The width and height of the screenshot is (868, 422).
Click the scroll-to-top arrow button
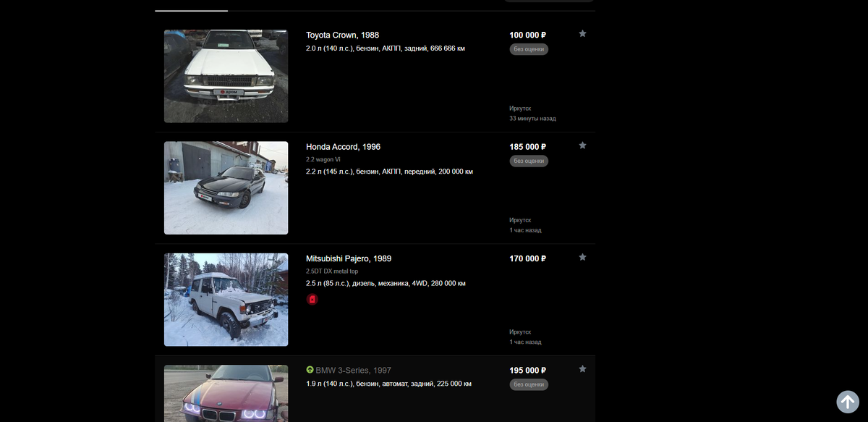point(848,402)
